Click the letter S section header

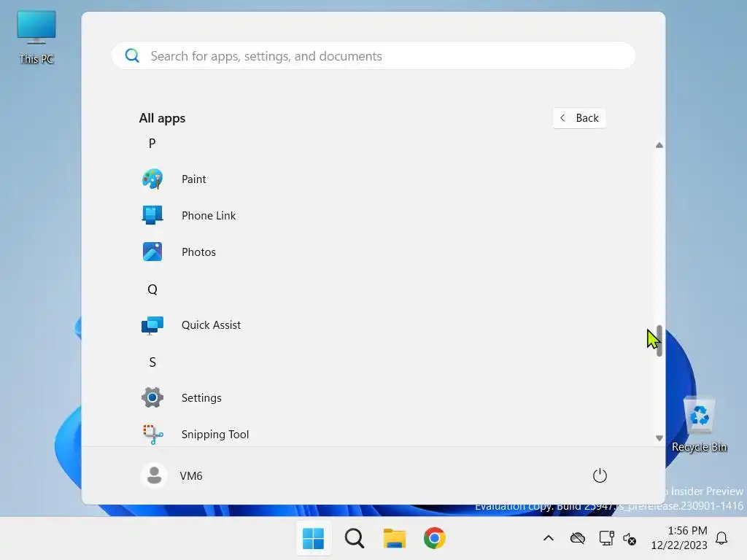click(x=152, y=362)
